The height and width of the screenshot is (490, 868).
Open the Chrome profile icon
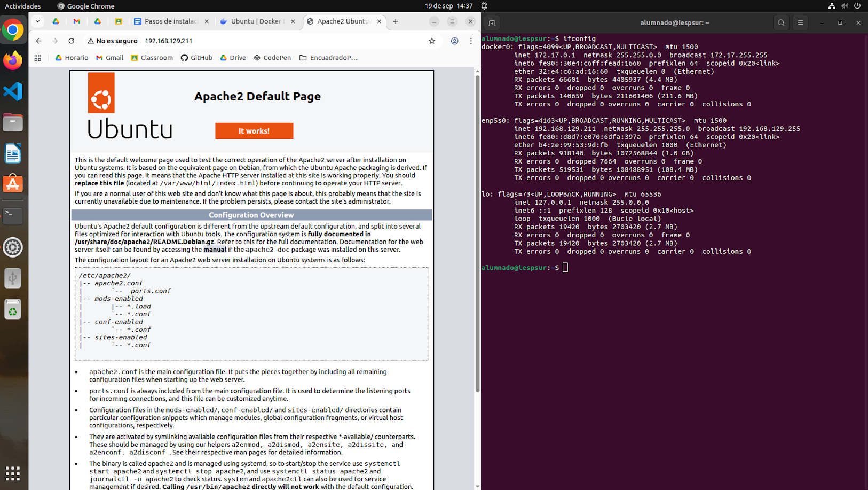(x=454, y=41)
